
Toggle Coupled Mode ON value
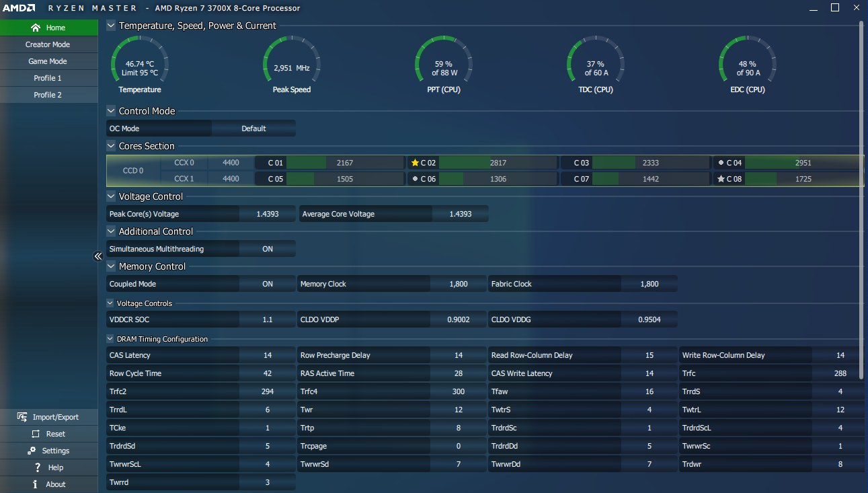click(268, 284)
